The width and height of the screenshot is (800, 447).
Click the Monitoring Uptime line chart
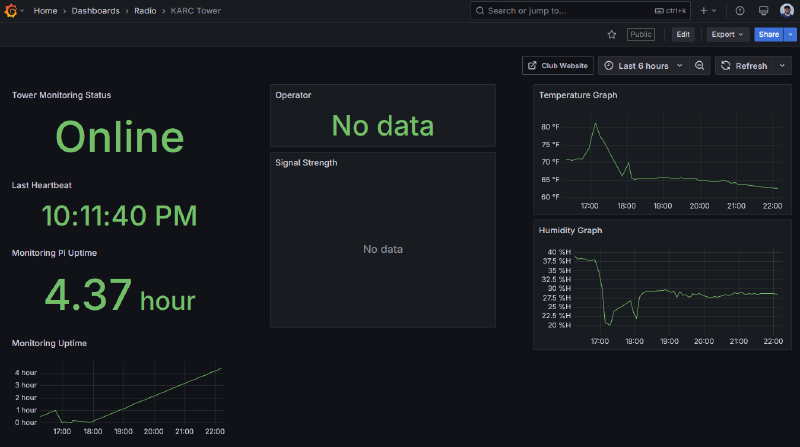tap(132, 393)
